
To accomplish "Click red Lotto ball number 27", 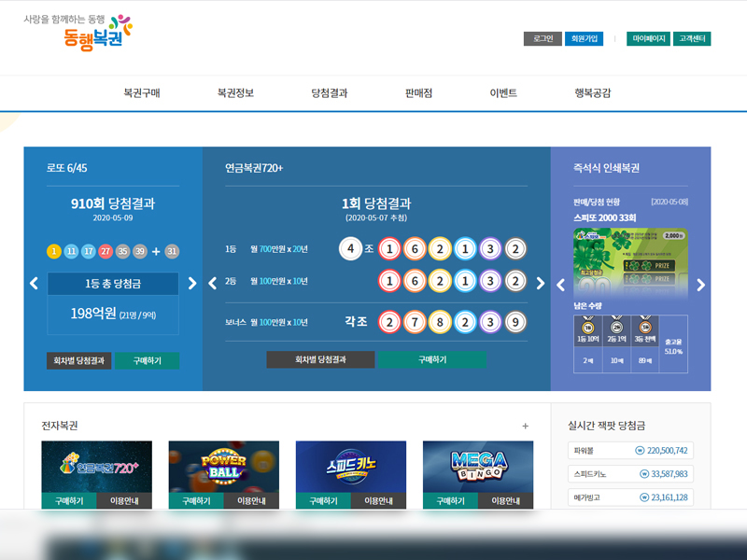I will point(106,251).
